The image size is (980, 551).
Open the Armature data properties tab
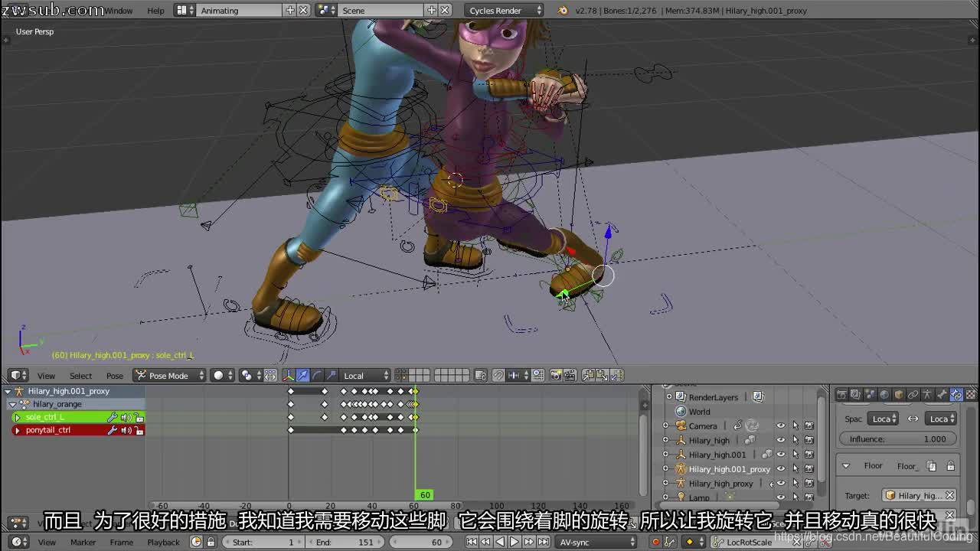click(928, 395)
